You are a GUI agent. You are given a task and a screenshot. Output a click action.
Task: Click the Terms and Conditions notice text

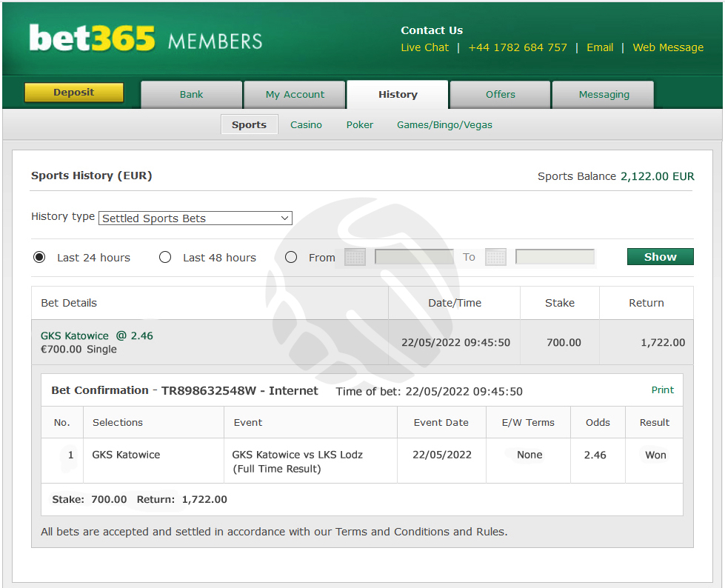tap(274, 532)
